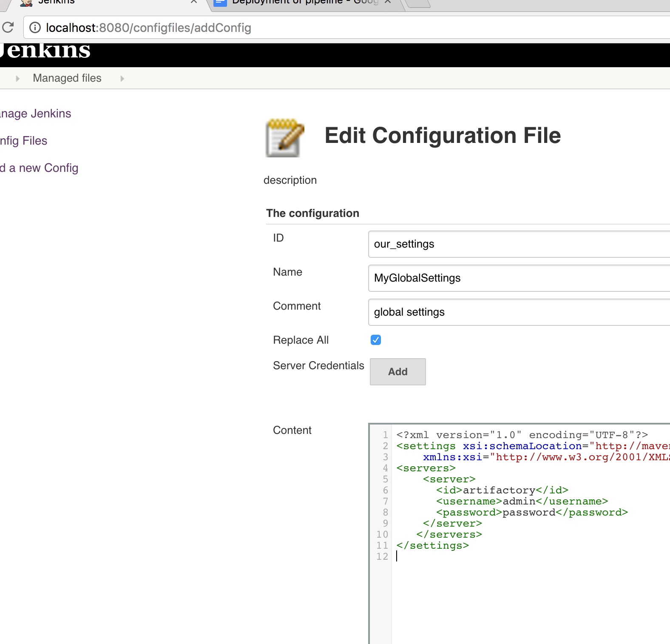Click the Server Credentials label
The width and height of the screenshot is (670, 644).
pos(318,366)
